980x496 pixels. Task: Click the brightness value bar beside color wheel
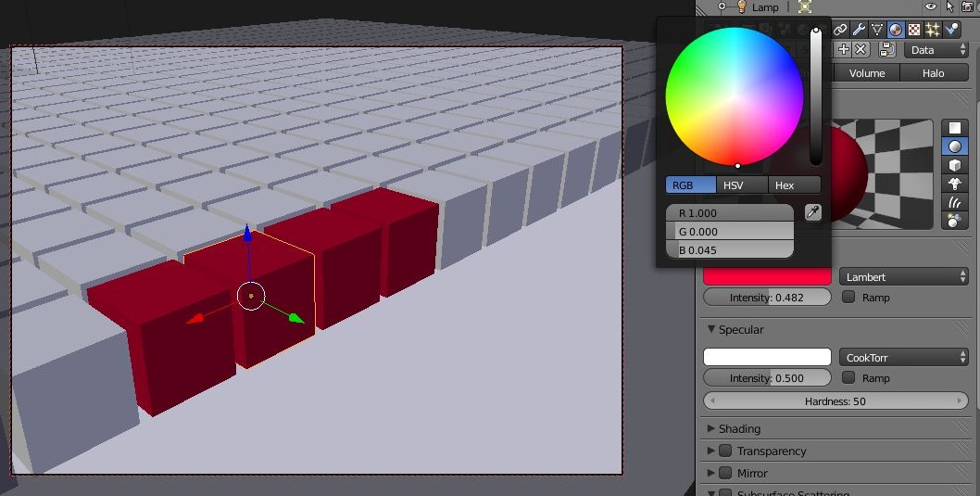pyautogui.click(x=816, y=96)
